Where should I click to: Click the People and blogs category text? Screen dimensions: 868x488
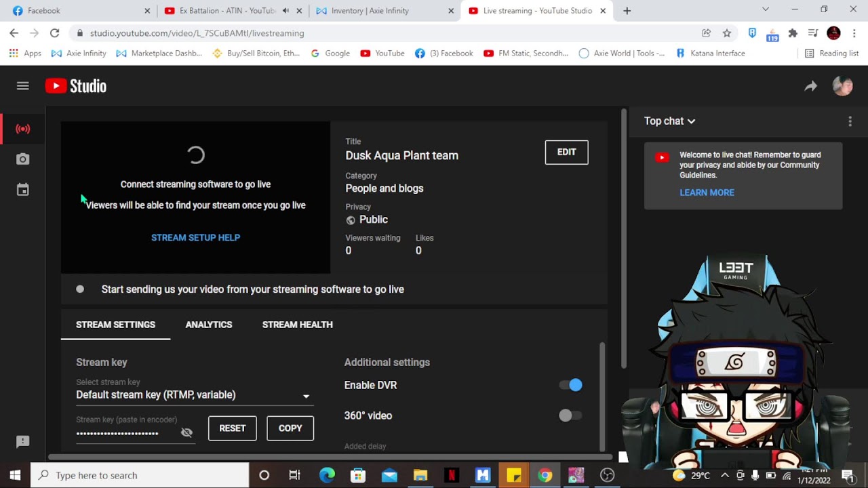pyautogui.click(x=384, y=188)
